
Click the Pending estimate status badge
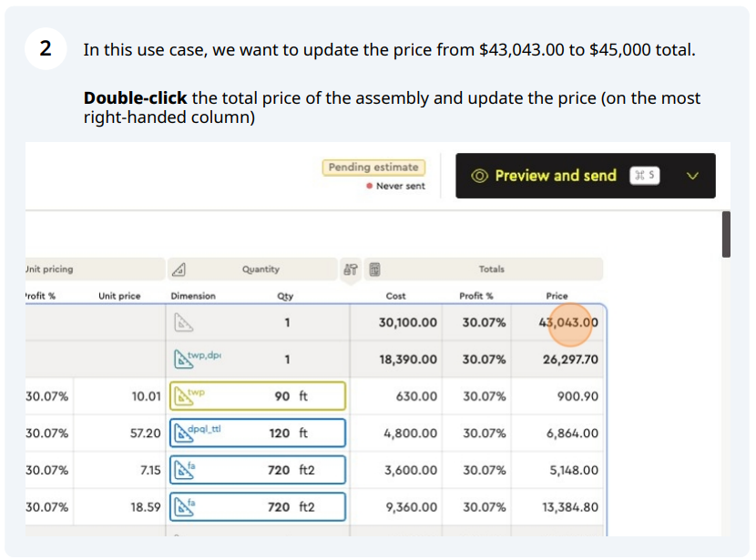373,168
